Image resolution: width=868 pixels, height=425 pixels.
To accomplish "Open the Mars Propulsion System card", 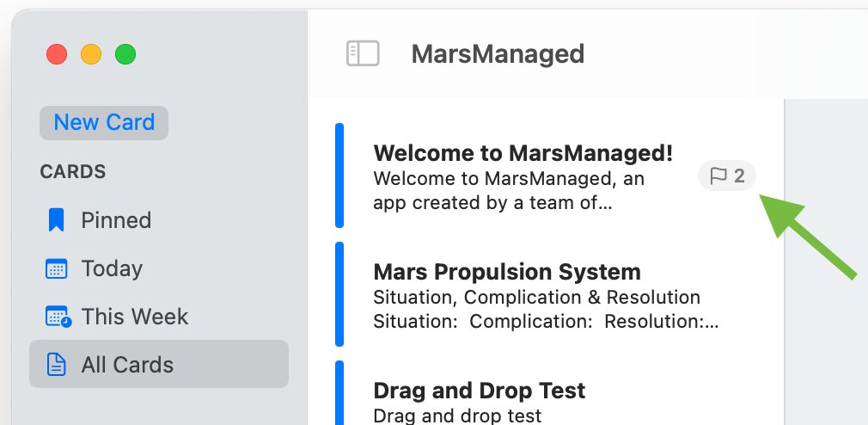I will 559,295.
